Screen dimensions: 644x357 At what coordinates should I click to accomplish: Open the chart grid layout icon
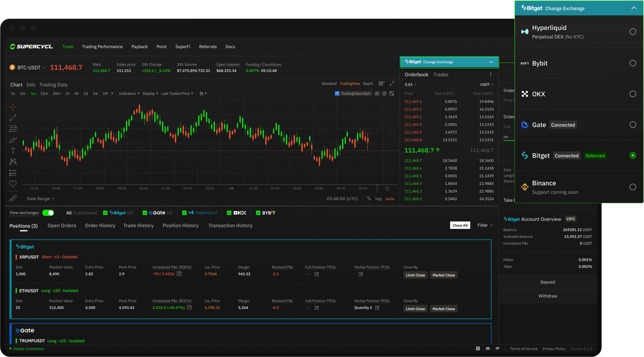381,84
